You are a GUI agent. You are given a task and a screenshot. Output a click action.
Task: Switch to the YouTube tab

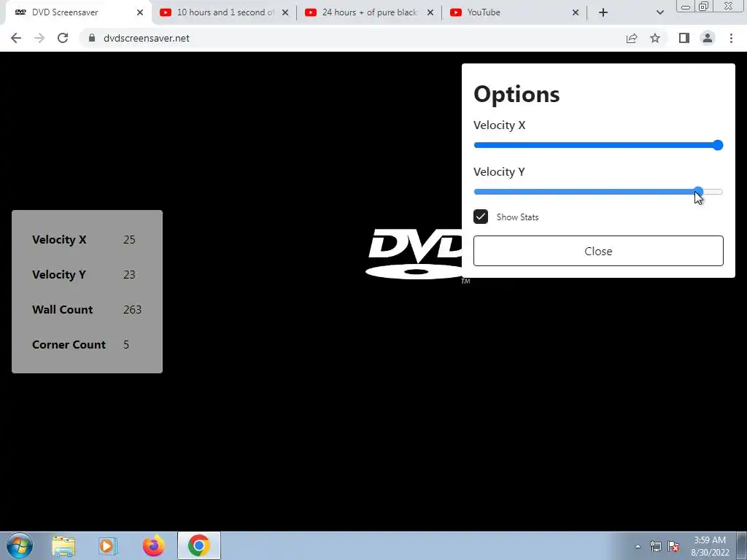514,12
